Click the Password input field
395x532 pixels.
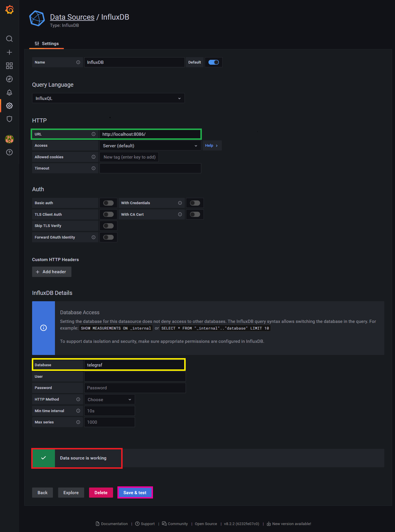click(135, 388)
